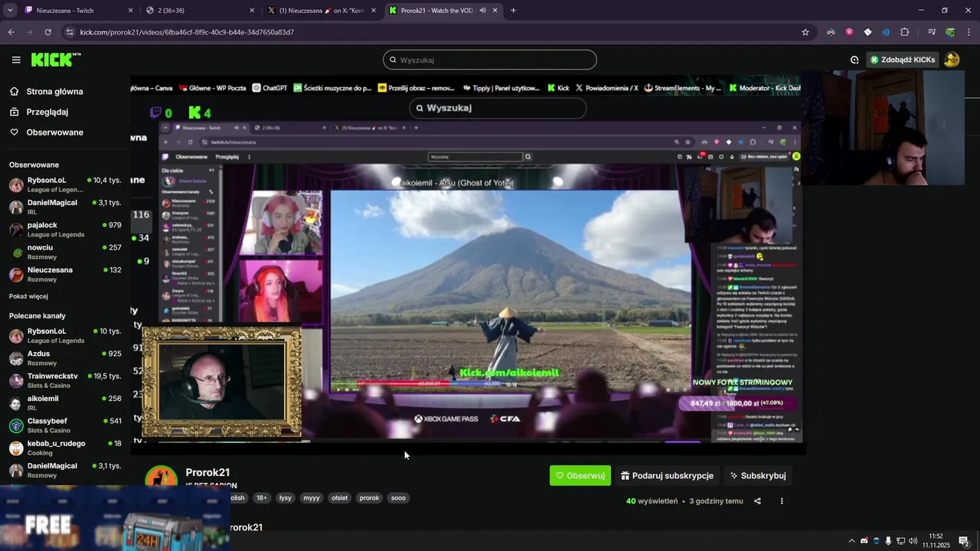
Task: Open the media controls music-note icon
Action: coord(932,32)
